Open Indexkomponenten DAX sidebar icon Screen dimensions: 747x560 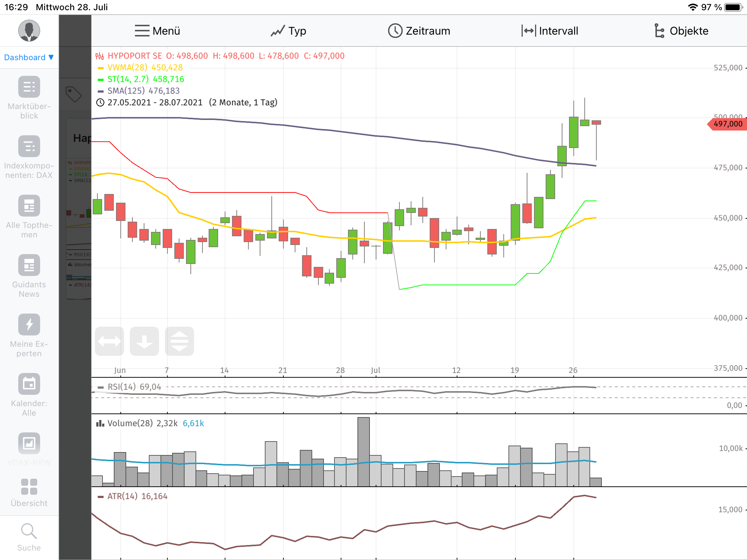coord(29,147)
